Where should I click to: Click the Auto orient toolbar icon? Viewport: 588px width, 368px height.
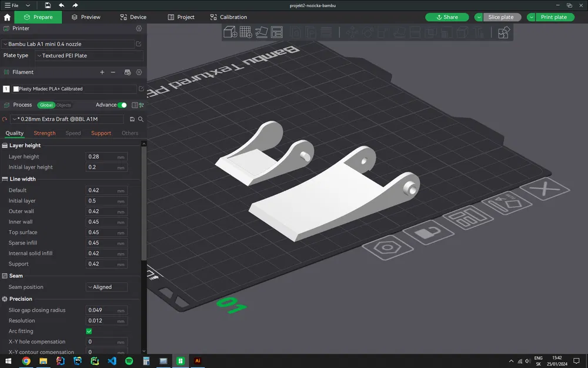pyautogui.click(x=262, y=32)
